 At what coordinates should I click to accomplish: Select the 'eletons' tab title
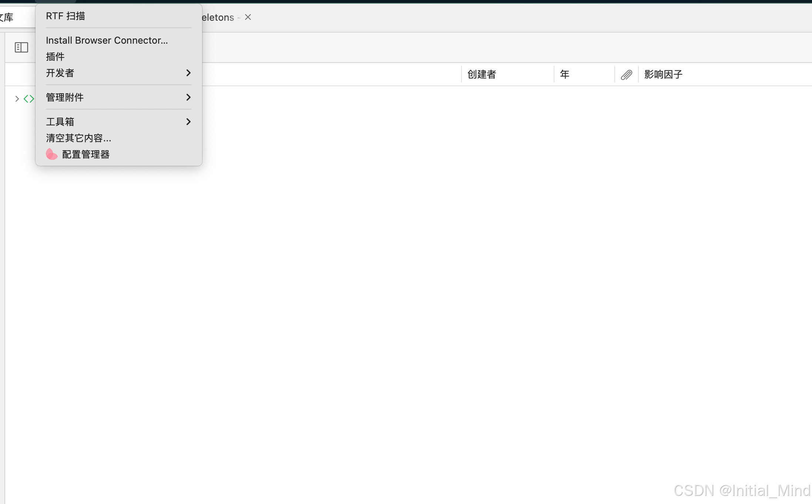(218, 17)
